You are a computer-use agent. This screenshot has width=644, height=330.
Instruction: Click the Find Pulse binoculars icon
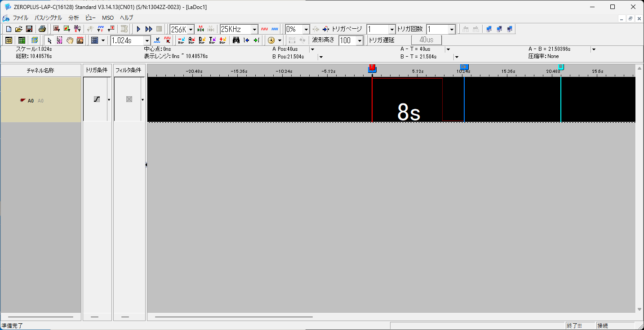pos(236,40)
